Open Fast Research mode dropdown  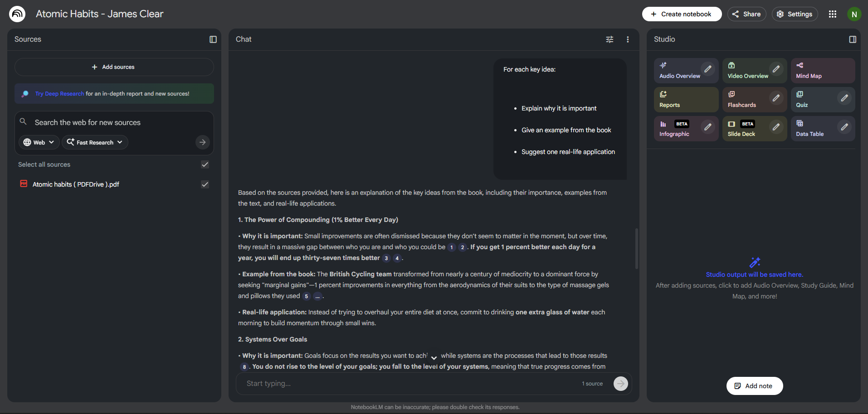[95, 142]
